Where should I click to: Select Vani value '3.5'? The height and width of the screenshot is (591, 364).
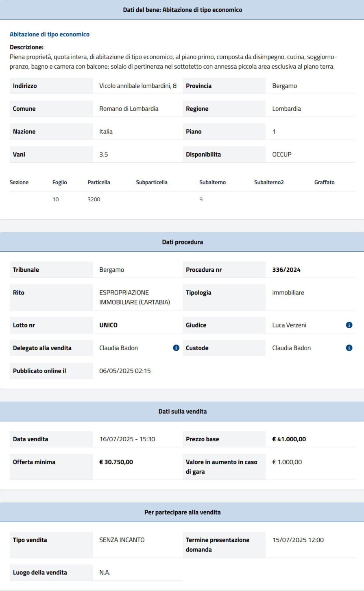point(104,154)
